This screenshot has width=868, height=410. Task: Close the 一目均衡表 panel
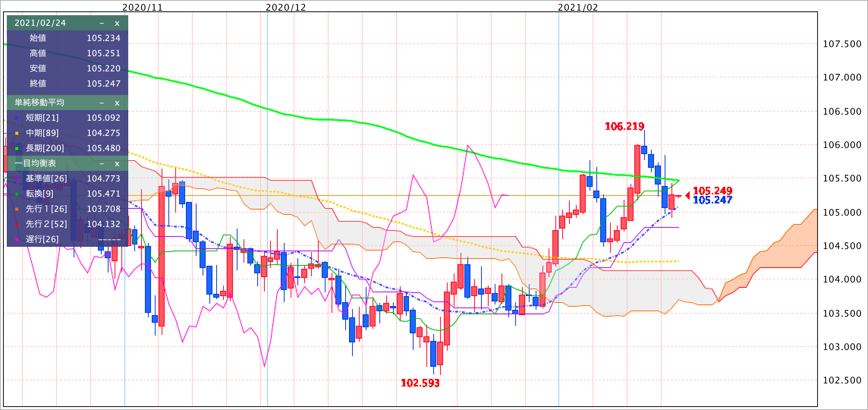pyautogui.click(x=117, y=164)
